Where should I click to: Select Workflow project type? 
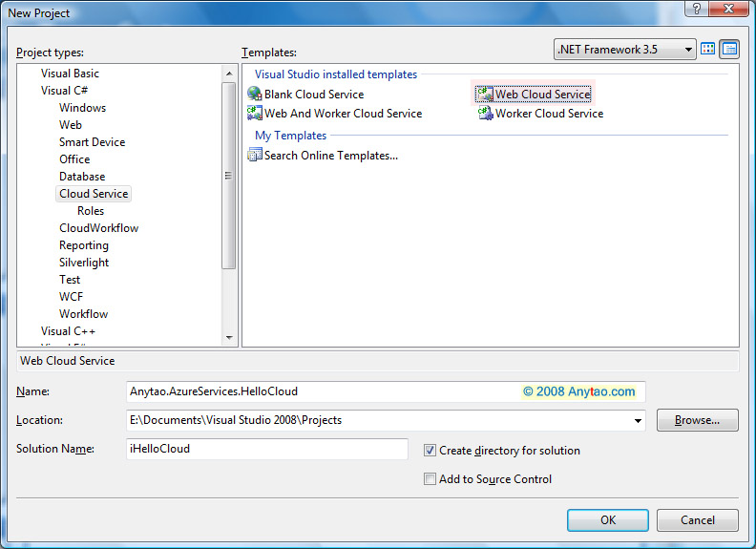coord(83,314)
